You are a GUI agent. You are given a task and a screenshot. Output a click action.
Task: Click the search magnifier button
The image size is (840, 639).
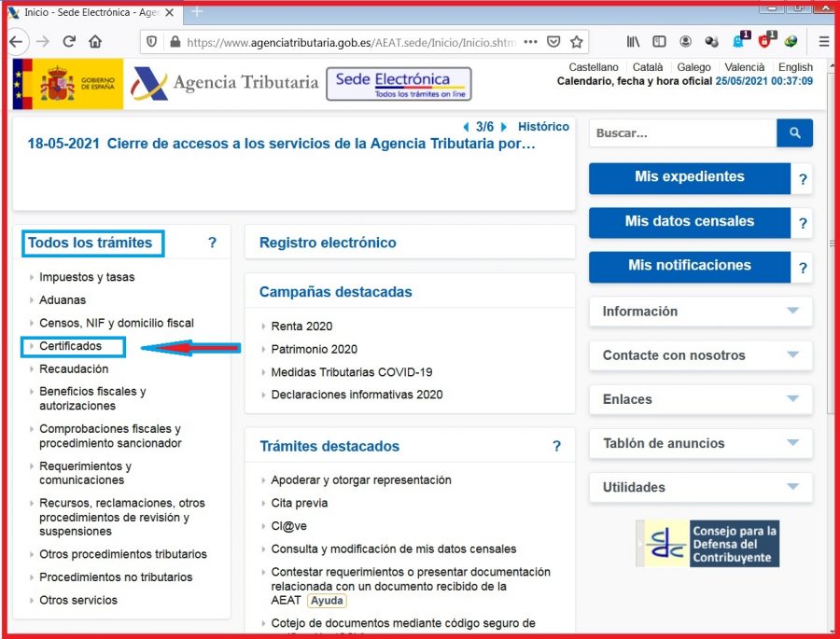coord(794,133)
